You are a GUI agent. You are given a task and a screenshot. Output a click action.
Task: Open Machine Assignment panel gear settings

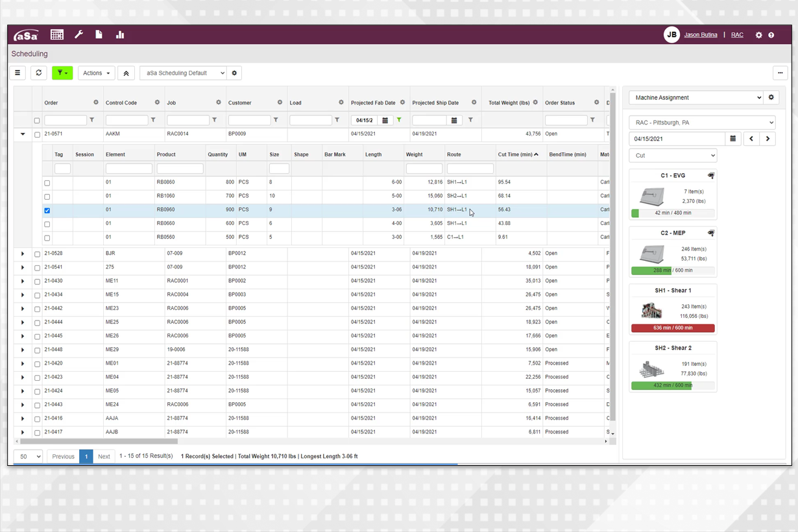pos(771,98)
